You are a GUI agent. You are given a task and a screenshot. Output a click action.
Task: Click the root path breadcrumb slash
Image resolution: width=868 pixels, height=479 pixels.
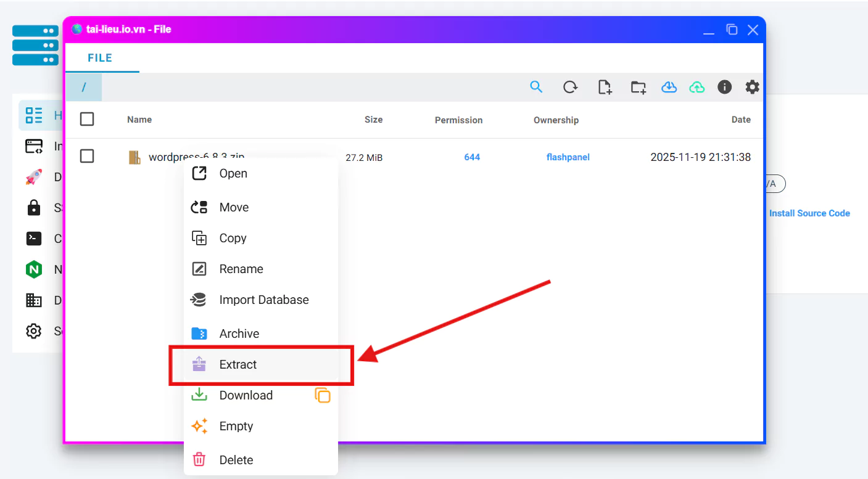coord(84,88)
